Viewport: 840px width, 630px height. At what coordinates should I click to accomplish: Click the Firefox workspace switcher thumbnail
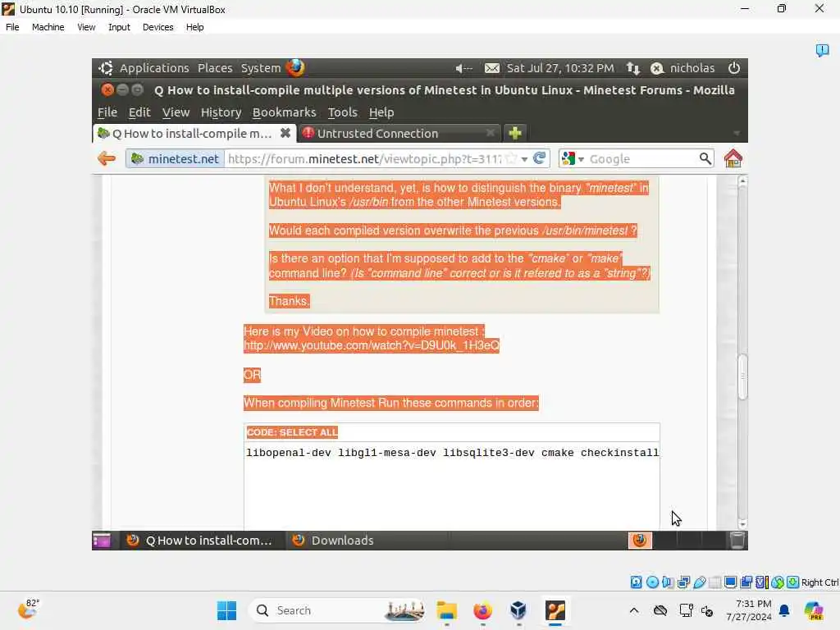click(x=640, y=540)
